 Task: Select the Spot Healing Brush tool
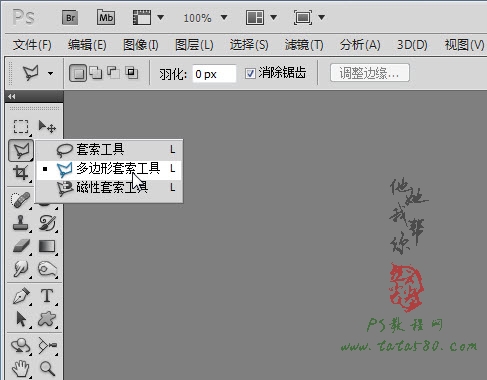point(21,200)
